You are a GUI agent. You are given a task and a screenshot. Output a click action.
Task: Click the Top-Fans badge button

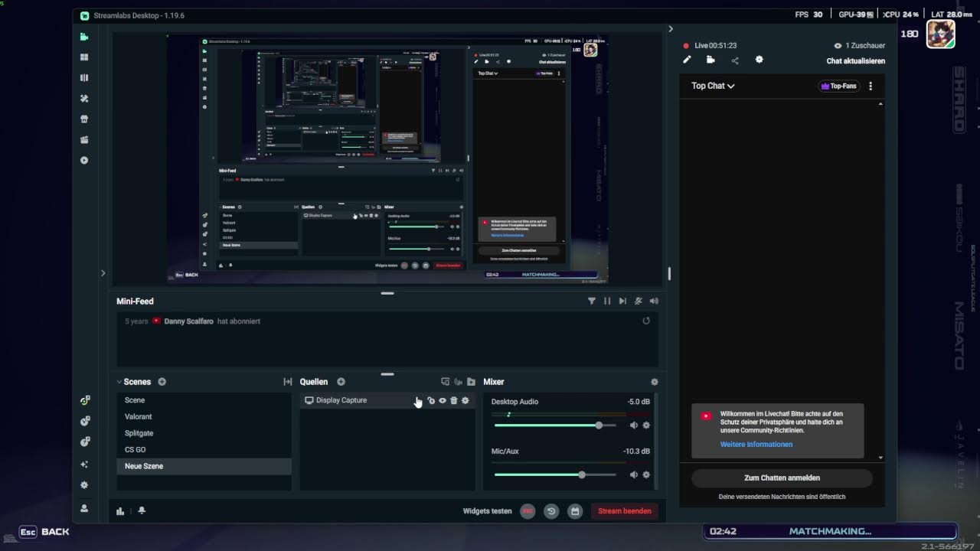tap(839, 86)
